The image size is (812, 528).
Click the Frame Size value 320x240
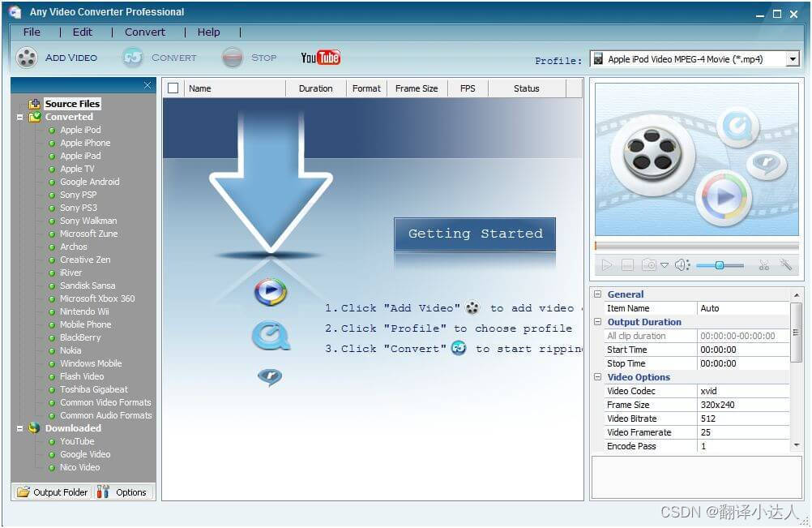[x=744, y=405]
